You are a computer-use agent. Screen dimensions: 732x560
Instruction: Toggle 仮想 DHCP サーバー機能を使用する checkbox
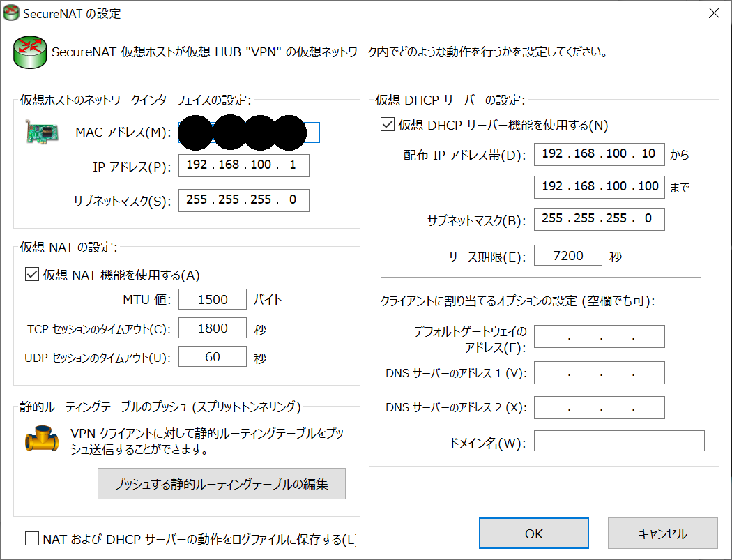pyautogui.click(x=388, y=126)
